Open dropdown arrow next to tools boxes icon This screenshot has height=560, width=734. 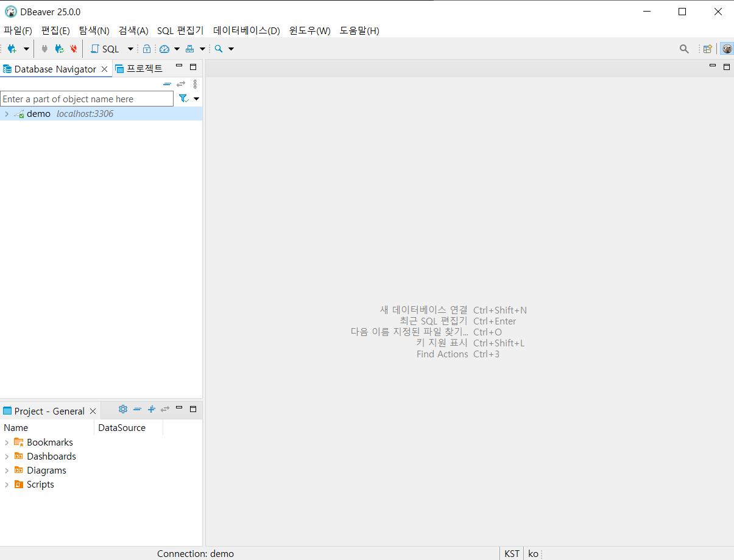[202, 49]
